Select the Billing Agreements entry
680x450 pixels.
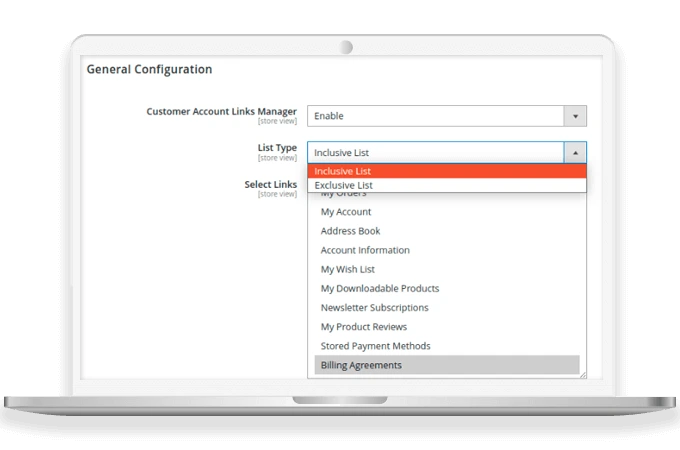pos(361,365)
